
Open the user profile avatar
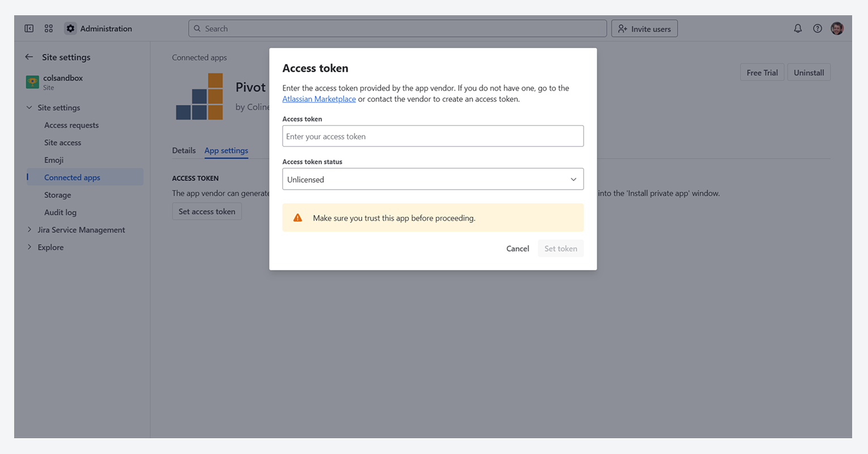click(837, 28)
